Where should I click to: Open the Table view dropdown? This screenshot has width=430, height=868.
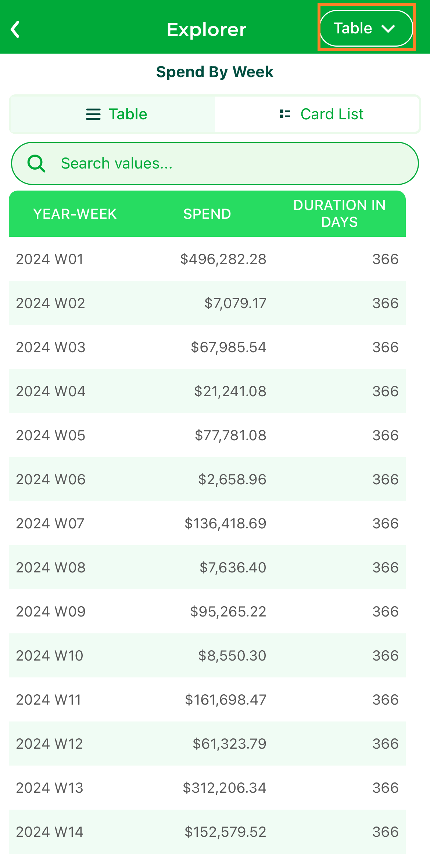tap(366, 28)
